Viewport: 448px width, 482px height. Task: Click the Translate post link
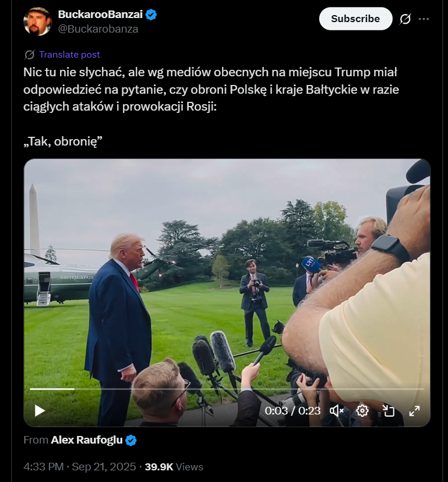(x=69, y=55)
